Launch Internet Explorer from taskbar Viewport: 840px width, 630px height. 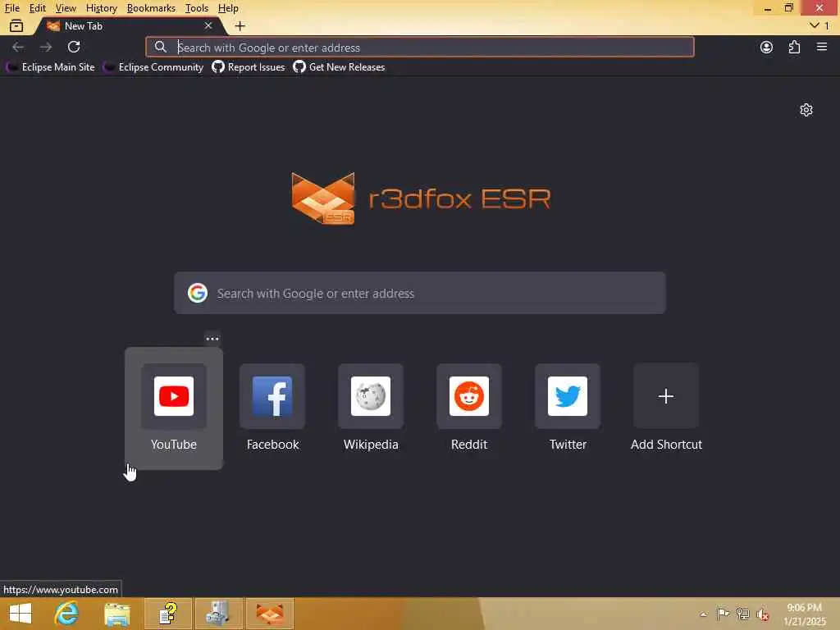(x=66, y=614)
